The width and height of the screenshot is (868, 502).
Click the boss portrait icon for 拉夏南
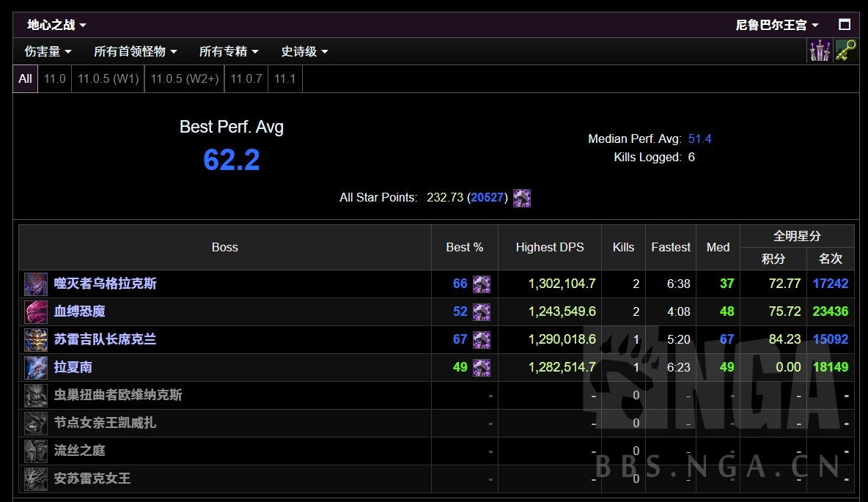pyautogui.click(x=36, y=367)
